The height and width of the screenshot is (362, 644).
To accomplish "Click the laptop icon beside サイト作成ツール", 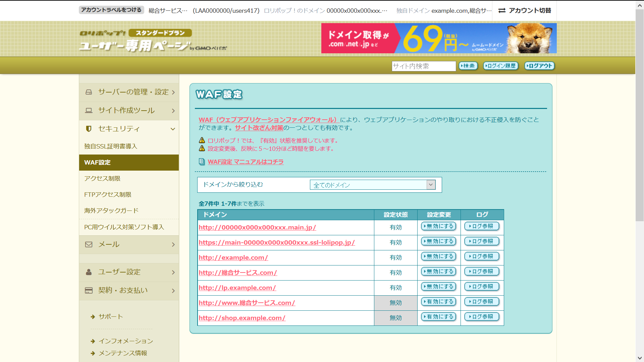I will [x=89, y=110].
